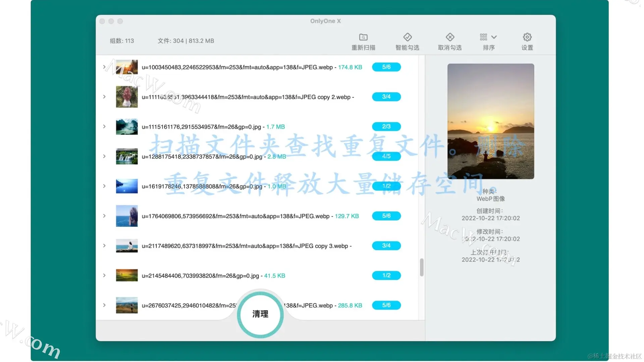
Task: Expand the u=1003450483 file group
Action: pos(104,67)
